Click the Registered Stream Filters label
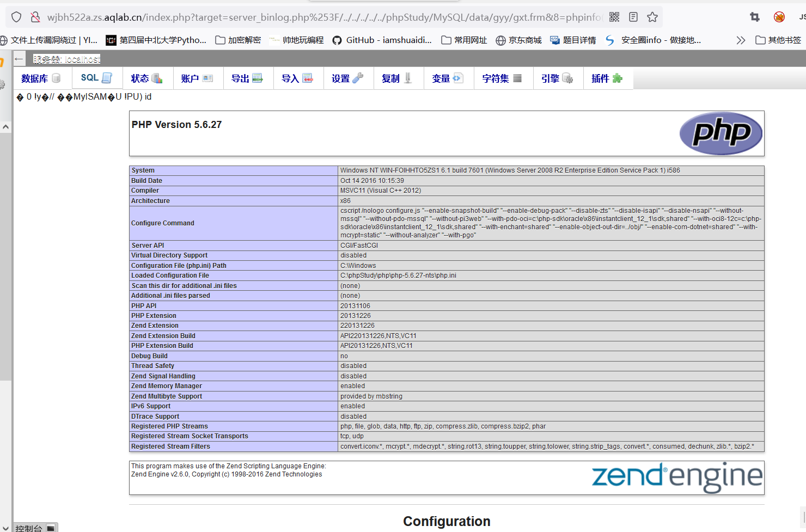Viewport: 806px width, 532px height. coord(170,447)
